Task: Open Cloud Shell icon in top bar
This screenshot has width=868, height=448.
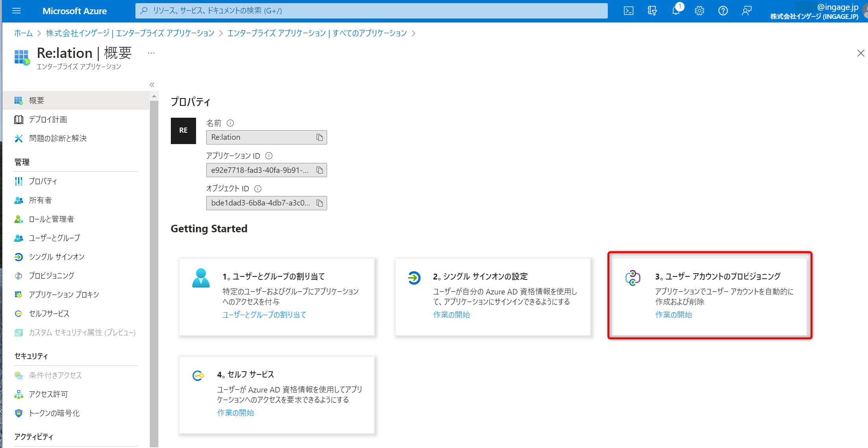Action: tap(629, 11)
